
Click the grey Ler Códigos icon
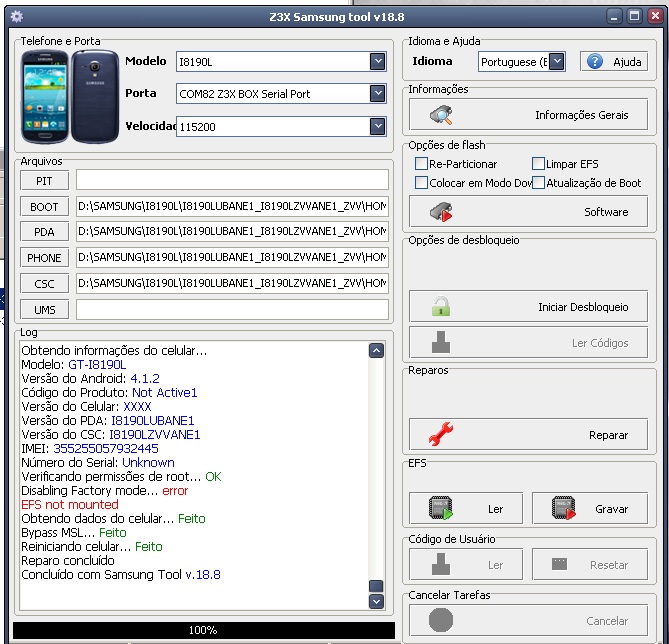click(441, 342)
